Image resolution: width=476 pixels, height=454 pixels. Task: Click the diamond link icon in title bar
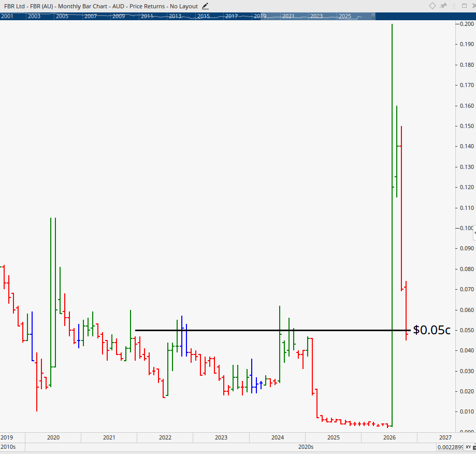[x=432, y=6]
